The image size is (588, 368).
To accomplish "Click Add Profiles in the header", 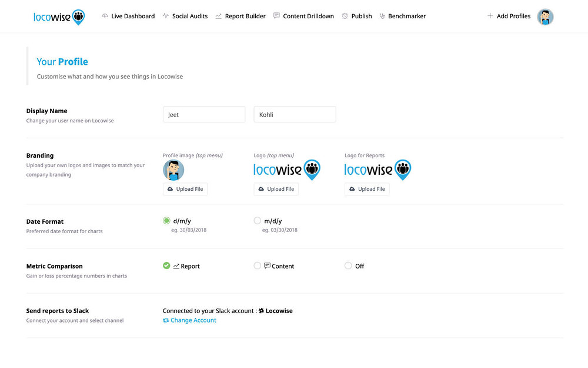I will tap(513, 16).
